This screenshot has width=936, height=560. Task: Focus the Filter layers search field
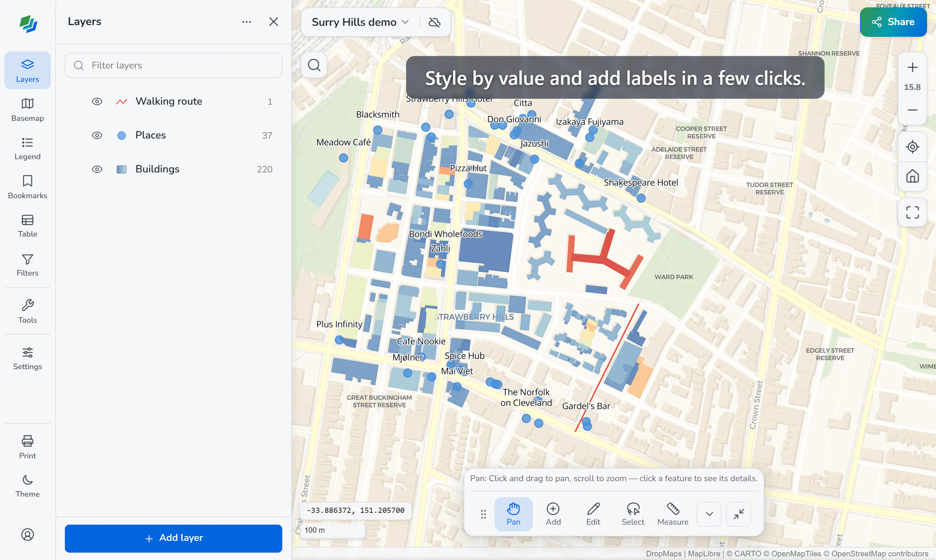(x=174, y=66)
